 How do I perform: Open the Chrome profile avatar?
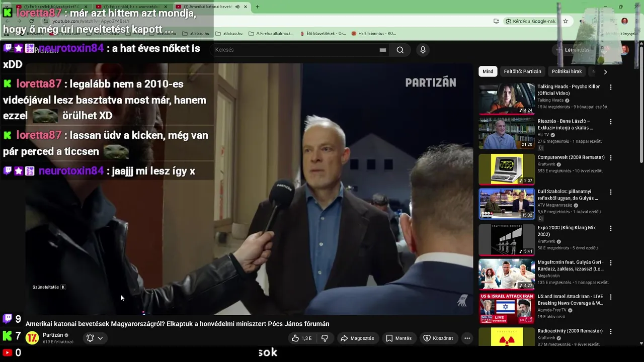click(624, 21)
